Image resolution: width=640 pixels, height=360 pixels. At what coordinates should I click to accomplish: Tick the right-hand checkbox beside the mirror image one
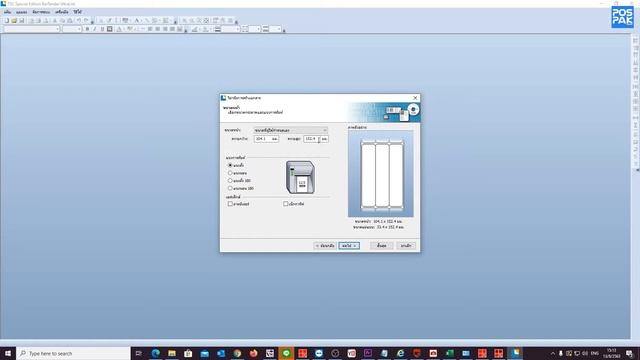286,204
